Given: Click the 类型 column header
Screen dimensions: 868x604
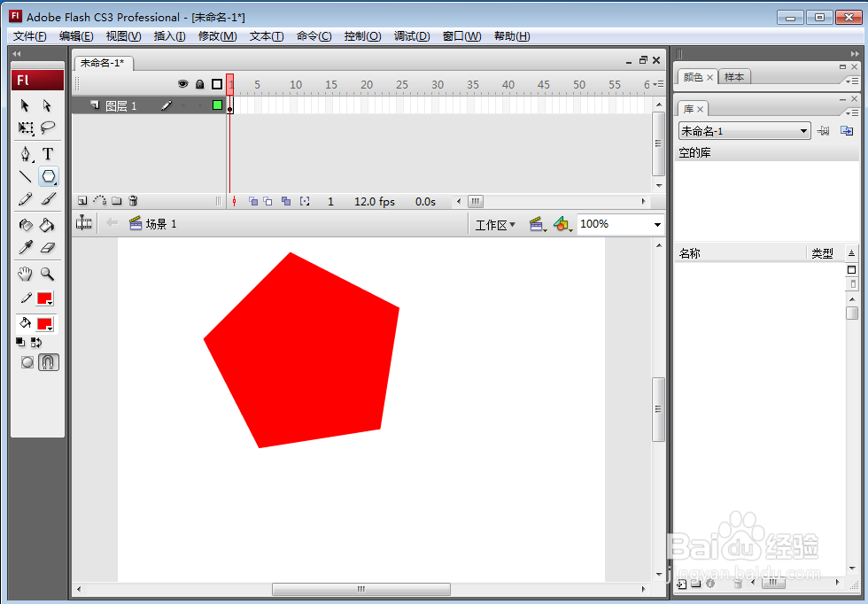Looking at the screenshot, I should coord(823,253).
